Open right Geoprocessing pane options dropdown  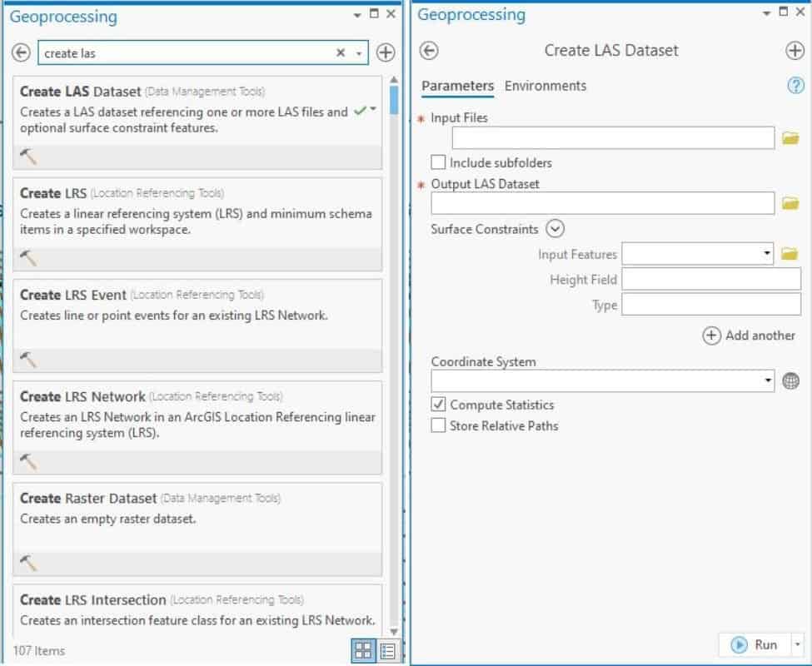[766, 13]
